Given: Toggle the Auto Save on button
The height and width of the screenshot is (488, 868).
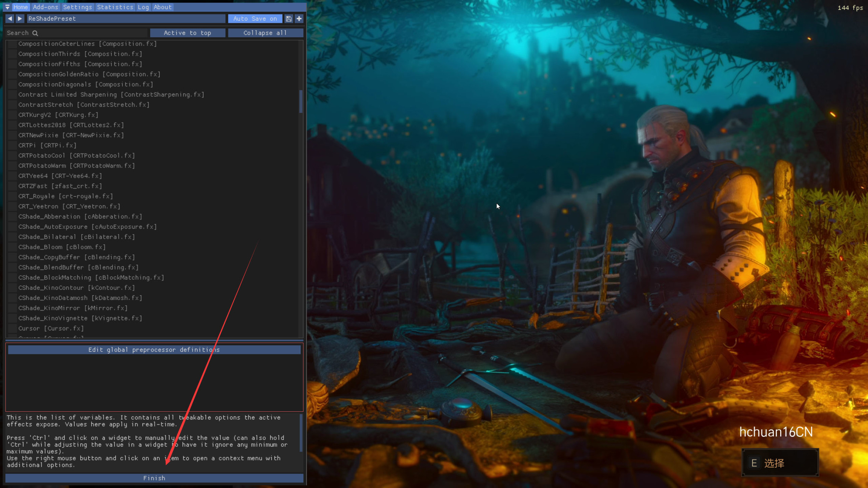Looking at the screenshot, I should point(255,18).
